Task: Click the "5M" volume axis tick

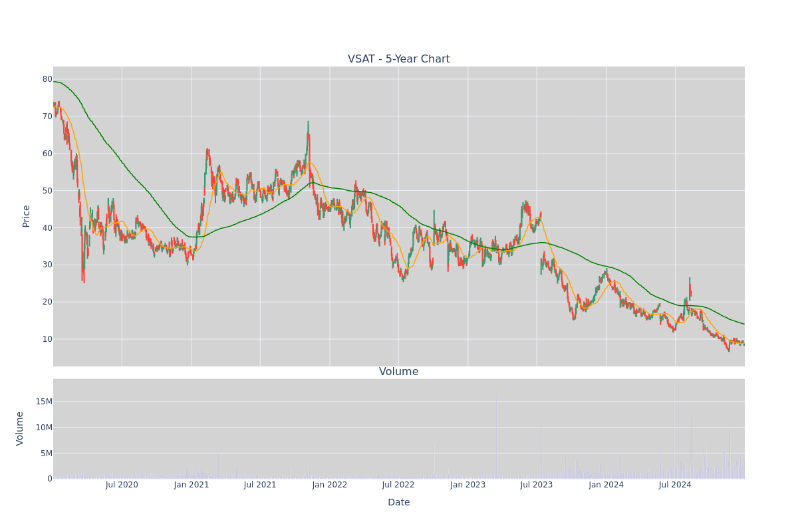Action: coord(47,454)
